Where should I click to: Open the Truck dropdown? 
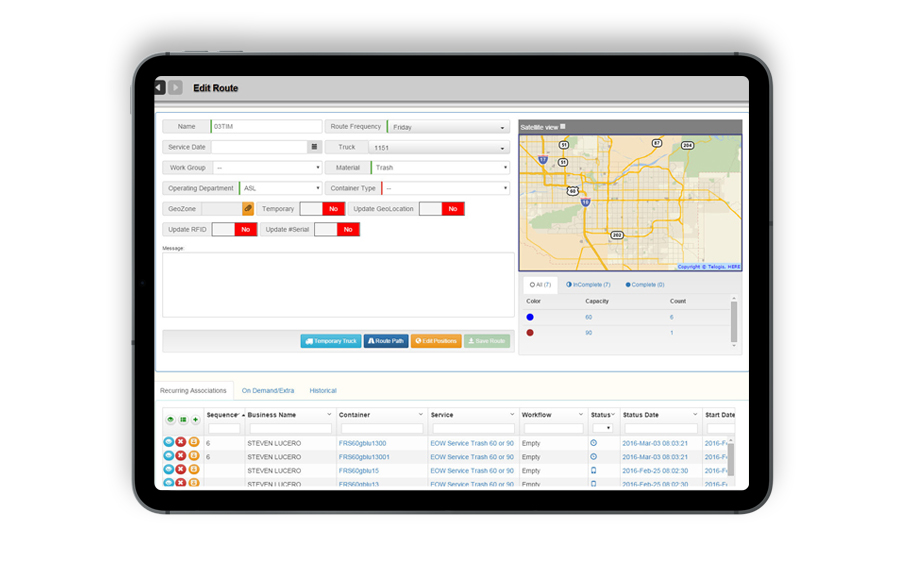coord(439,148)
